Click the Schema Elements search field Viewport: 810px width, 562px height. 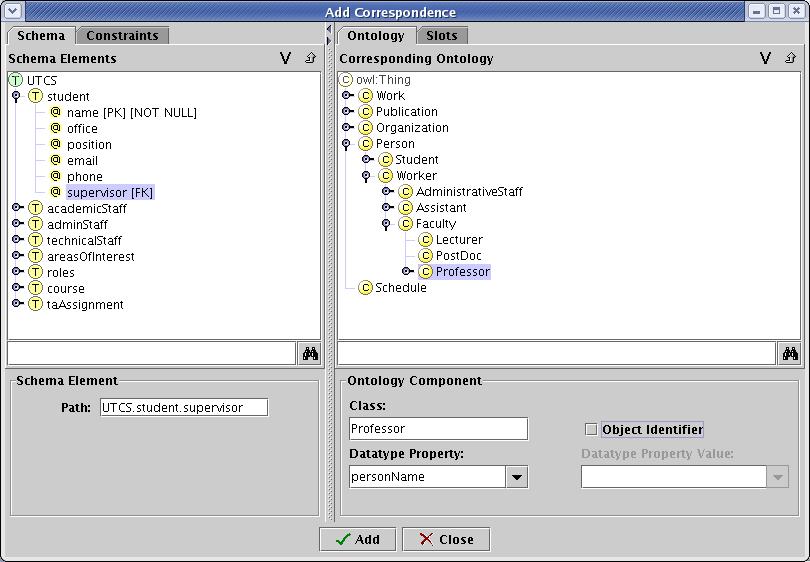point(152,354)
